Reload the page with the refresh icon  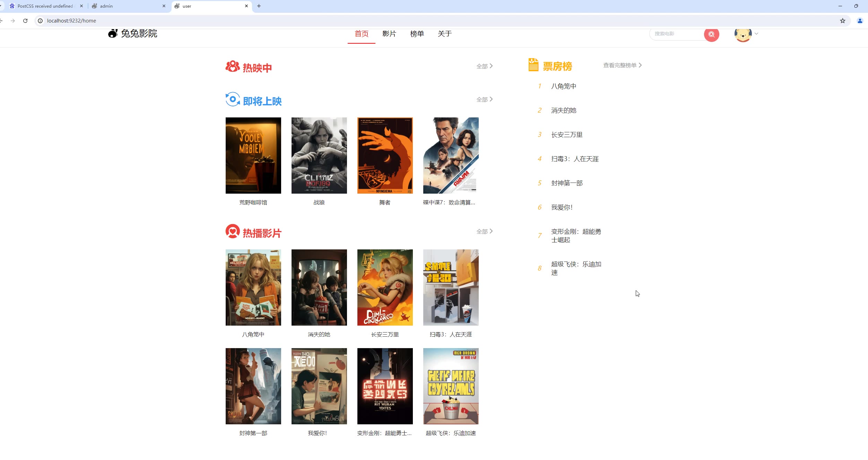pyautogui.click(x=25, y=21)
